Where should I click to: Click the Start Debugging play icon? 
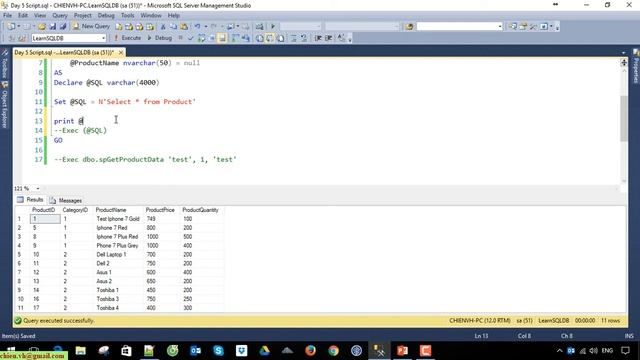coord(273,27)
